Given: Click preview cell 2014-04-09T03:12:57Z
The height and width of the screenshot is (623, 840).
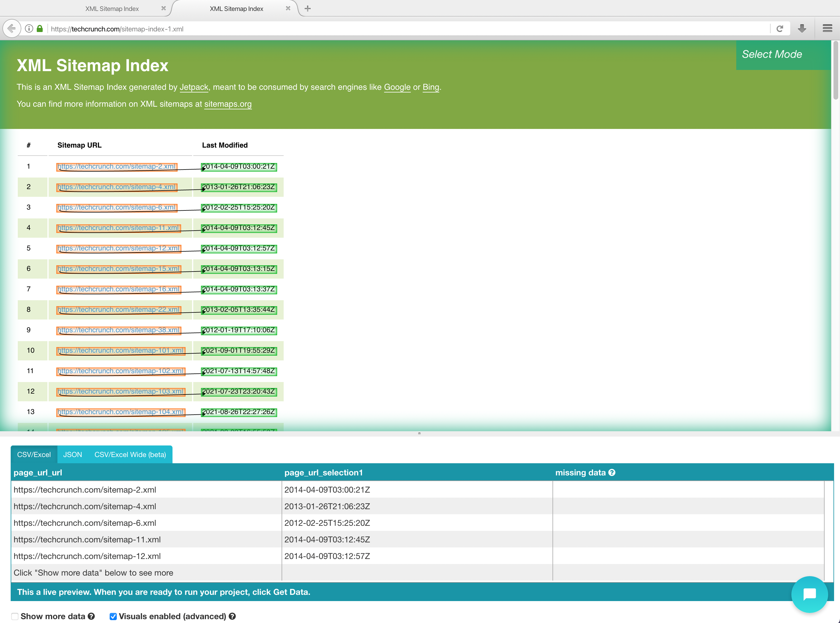Looking at the screenshot, I should [x=417, y=556].
